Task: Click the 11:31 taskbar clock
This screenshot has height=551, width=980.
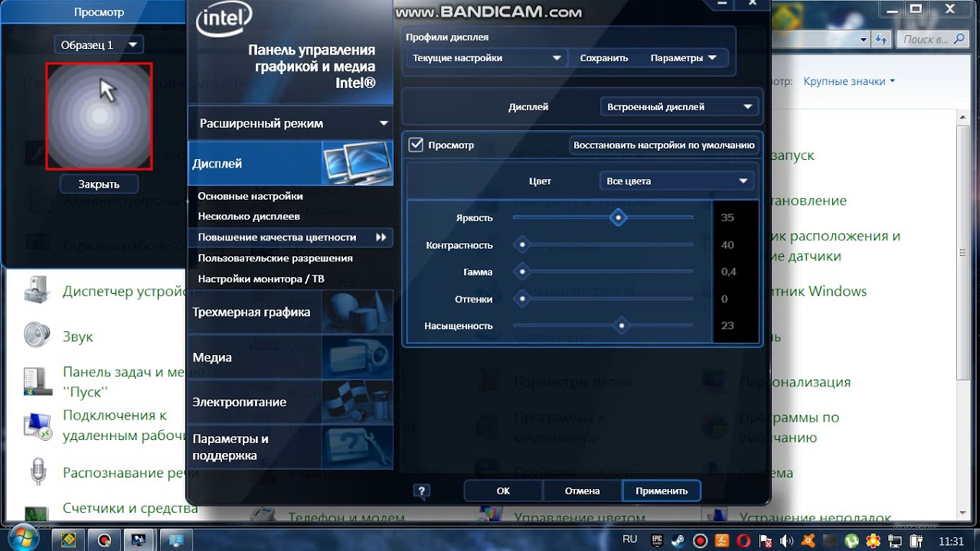Action: point(951,541)
